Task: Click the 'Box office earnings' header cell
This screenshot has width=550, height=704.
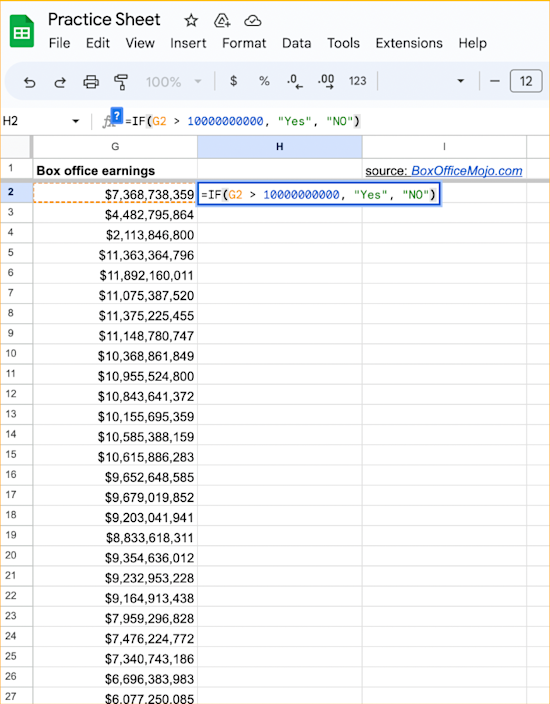Action: click(115, 170)
